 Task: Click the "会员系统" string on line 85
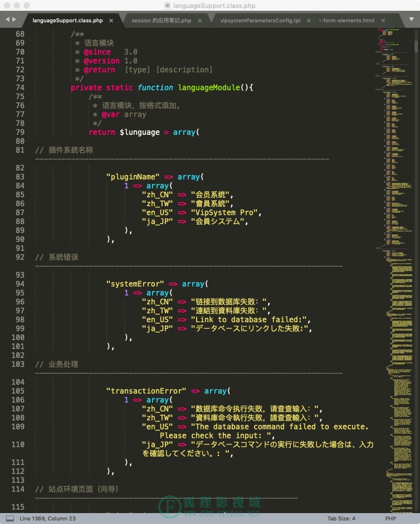tap(210, 195)
